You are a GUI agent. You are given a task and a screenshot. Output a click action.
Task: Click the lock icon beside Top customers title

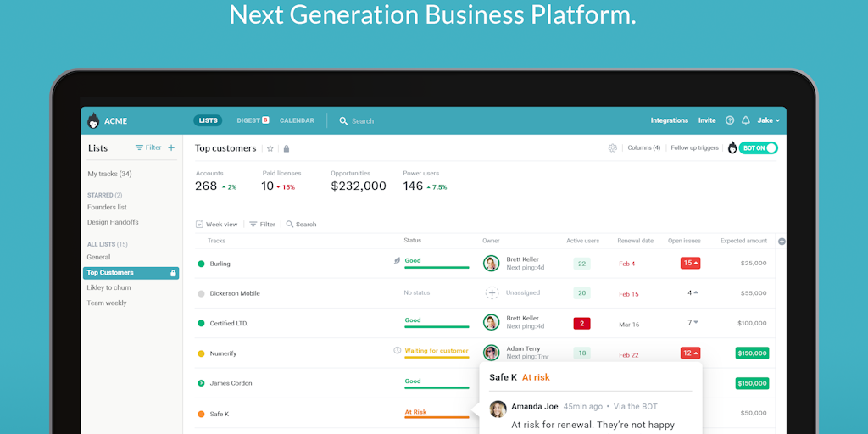287,148
